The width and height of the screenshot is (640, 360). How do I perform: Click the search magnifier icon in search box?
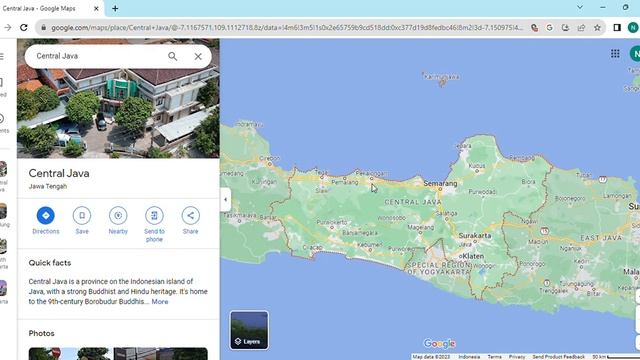pyautogui.click(x=172, y=56)
